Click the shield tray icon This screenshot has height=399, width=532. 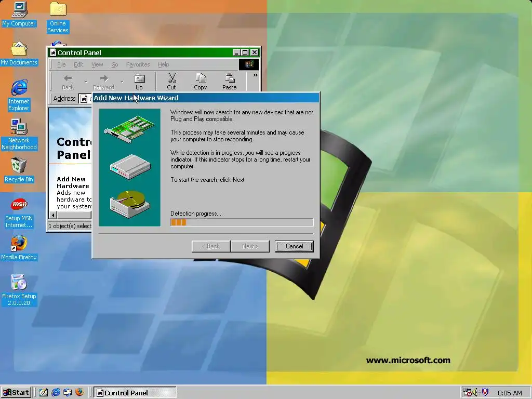(x=485, y=392)
